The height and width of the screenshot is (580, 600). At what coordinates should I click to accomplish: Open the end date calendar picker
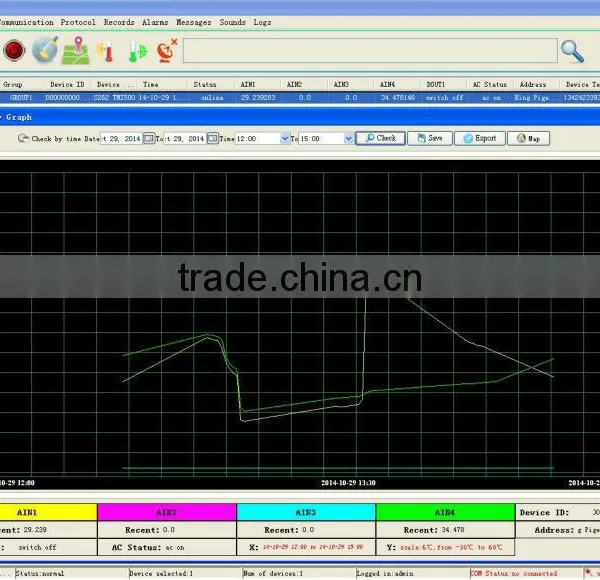(212, 138)
